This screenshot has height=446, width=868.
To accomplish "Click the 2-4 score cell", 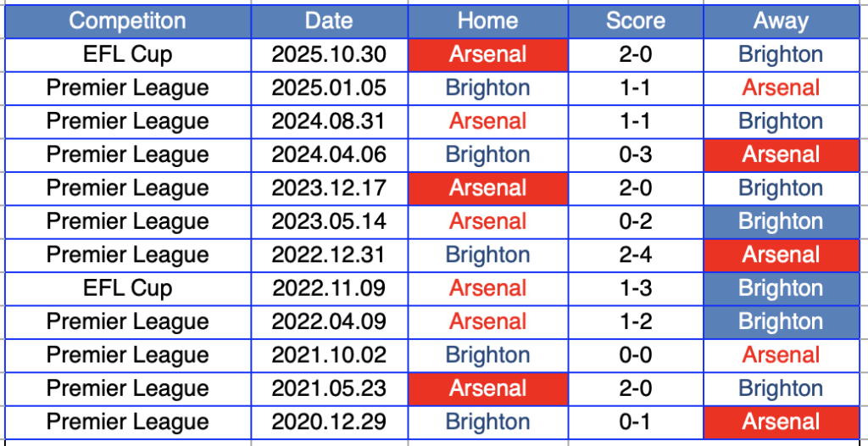I will [x=635, y=254].
